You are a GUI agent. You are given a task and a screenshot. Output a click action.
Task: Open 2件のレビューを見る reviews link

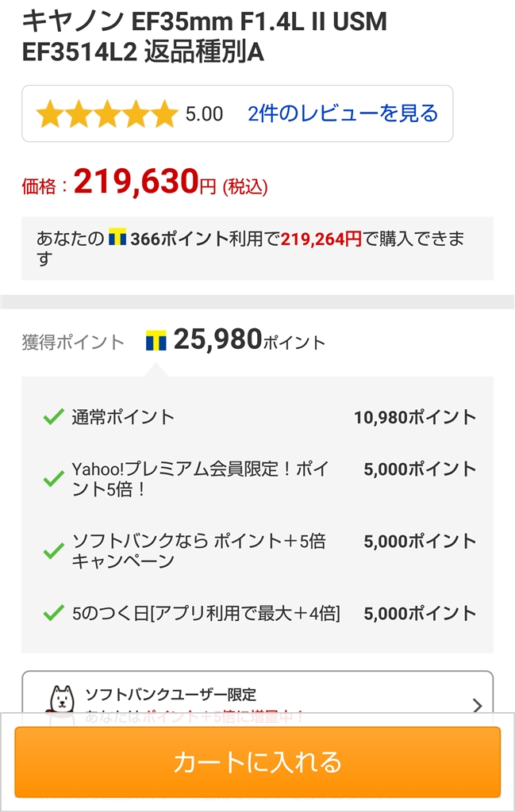[343, 113]
